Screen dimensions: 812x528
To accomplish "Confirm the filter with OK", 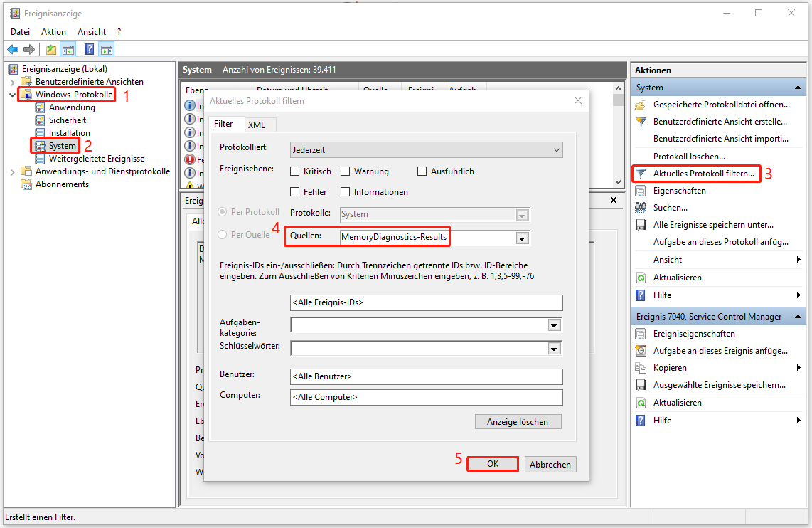I will (492, 464).
